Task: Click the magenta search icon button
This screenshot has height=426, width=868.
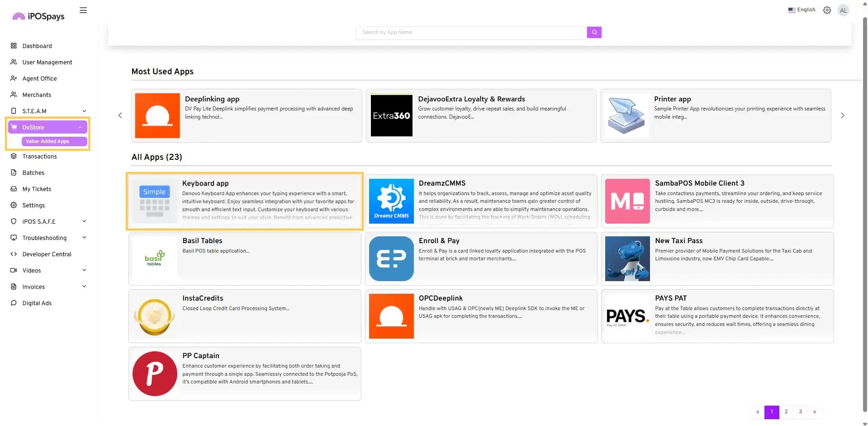Action: coord(594,32)
